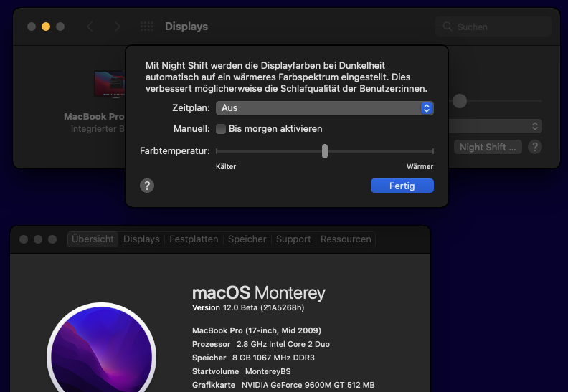Click the search magnifier icon in Displays

(448, 27)
